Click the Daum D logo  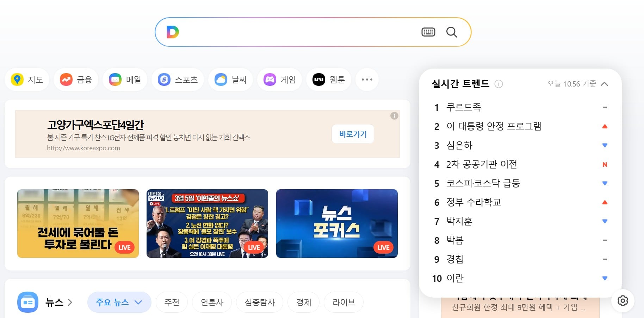point(173,32)
